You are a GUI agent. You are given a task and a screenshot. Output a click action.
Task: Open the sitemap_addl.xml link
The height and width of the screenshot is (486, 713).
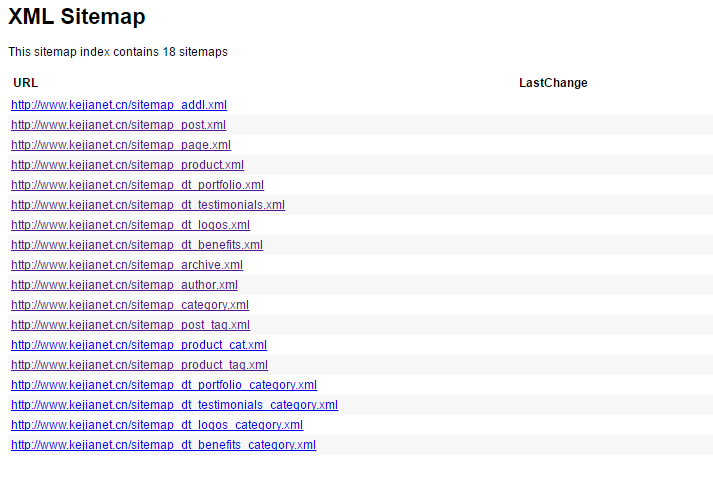pos(119,105)
